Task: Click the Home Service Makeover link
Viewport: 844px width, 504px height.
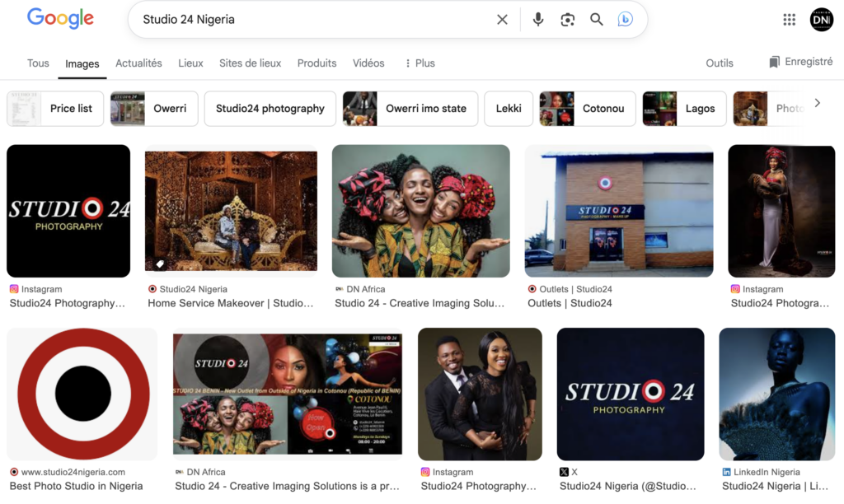Action: pos(231,303)
